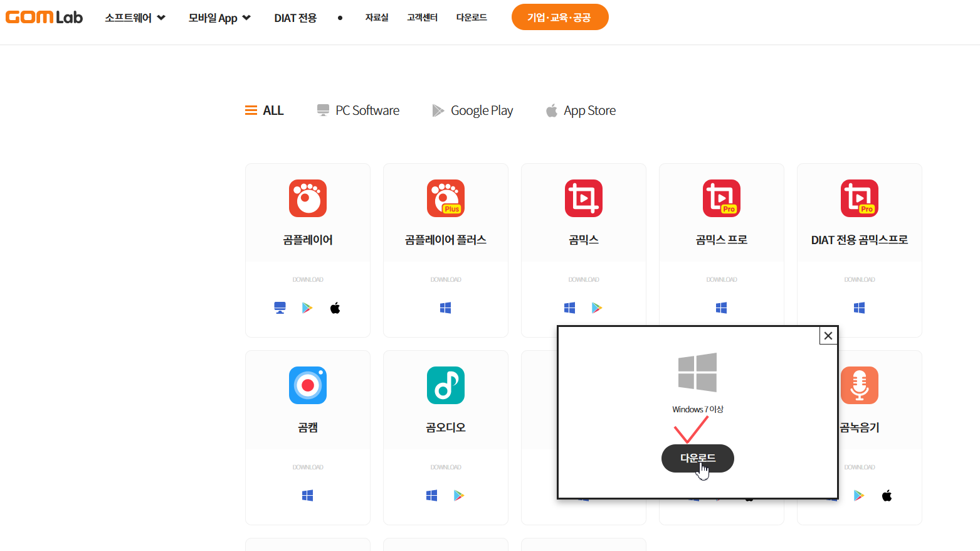Screen dimensions: 980x551
Task: Click the 곰플레이어 플러스 title text
Action: pyautogui.click(x=446, y=240)
